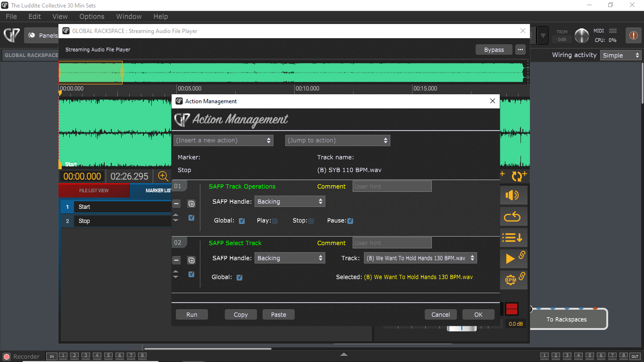
Task: Duplicate action 02 with the copy-plus icon
Action: (191, 260)
